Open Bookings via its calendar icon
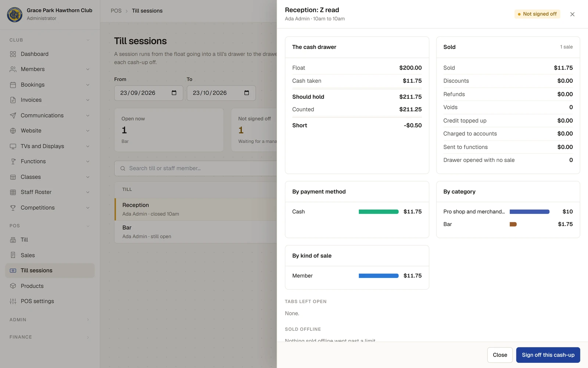 pyautogui.click(x=13, y=85)
